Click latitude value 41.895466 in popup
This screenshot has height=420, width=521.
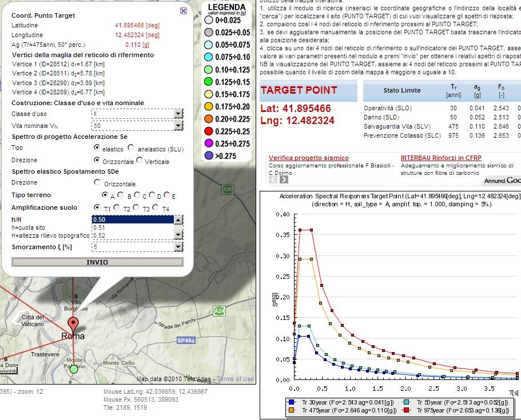click(x=130, y=25)
